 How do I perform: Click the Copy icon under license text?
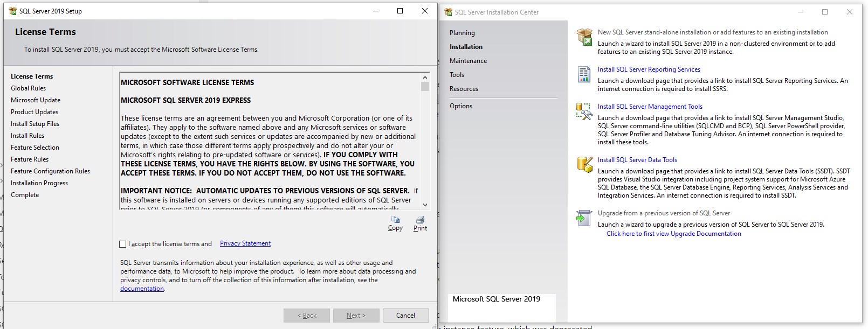click(x=395, y=220)
